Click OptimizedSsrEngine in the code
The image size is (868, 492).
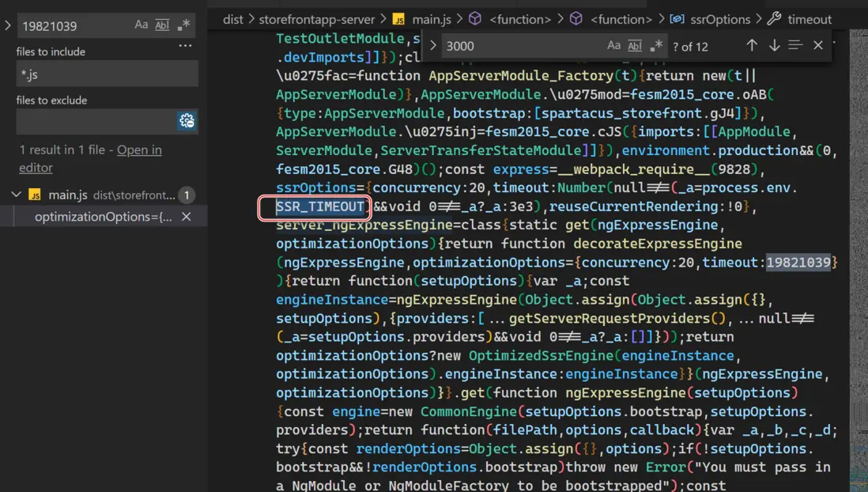coord(541,356)
